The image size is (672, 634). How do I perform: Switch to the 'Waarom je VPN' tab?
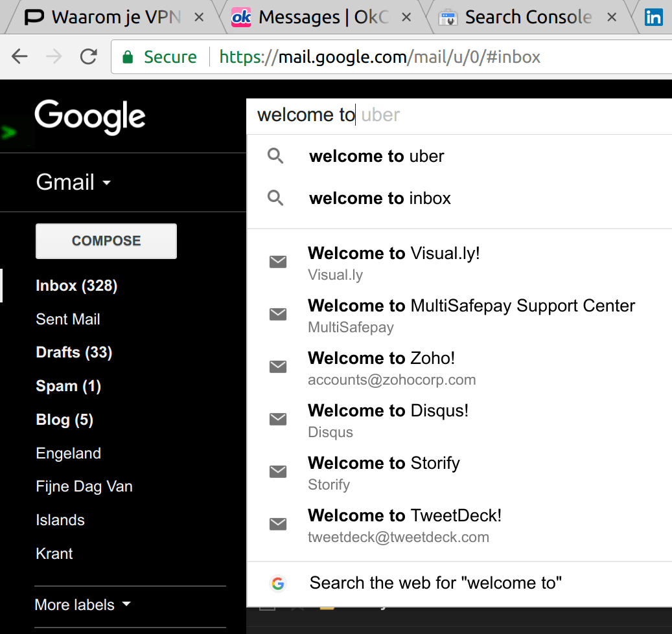point(116,17)
